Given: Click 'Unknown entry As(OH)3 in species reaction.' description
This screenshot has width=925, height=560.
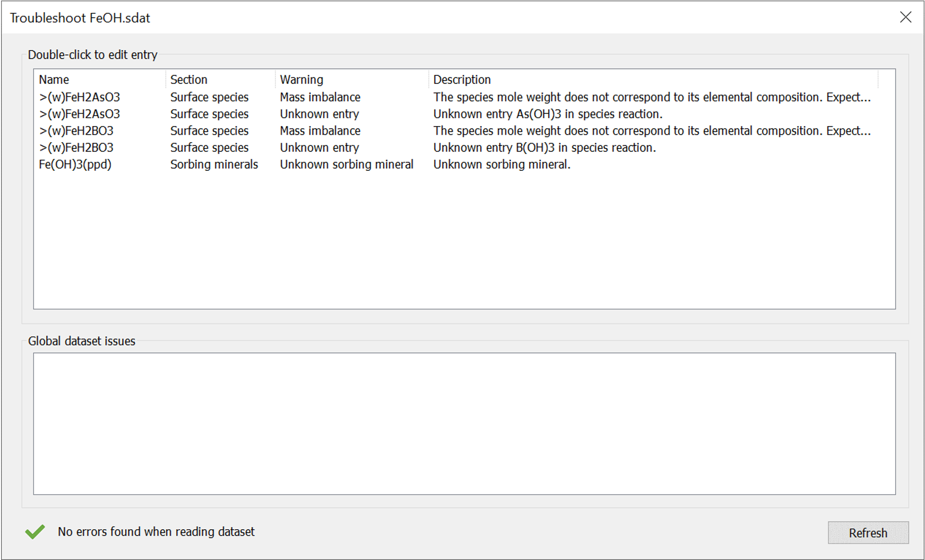Looking at the screenshot, I should tap(548, 114).
